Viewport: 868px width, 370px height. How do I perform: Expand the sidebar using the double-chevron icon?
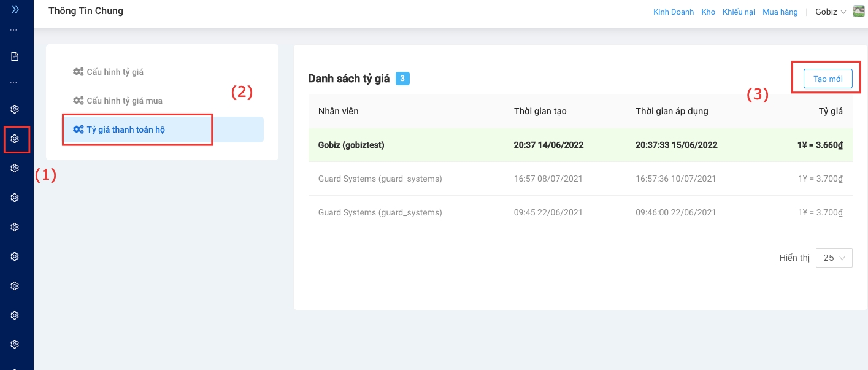click(x=15, y=10)
